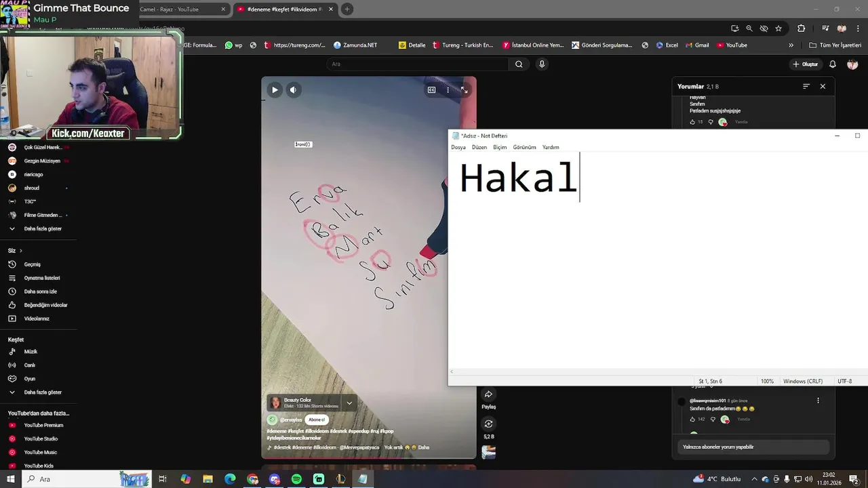Open the Gmail bookmark
The image size is (868, 488).
point(696,45)
